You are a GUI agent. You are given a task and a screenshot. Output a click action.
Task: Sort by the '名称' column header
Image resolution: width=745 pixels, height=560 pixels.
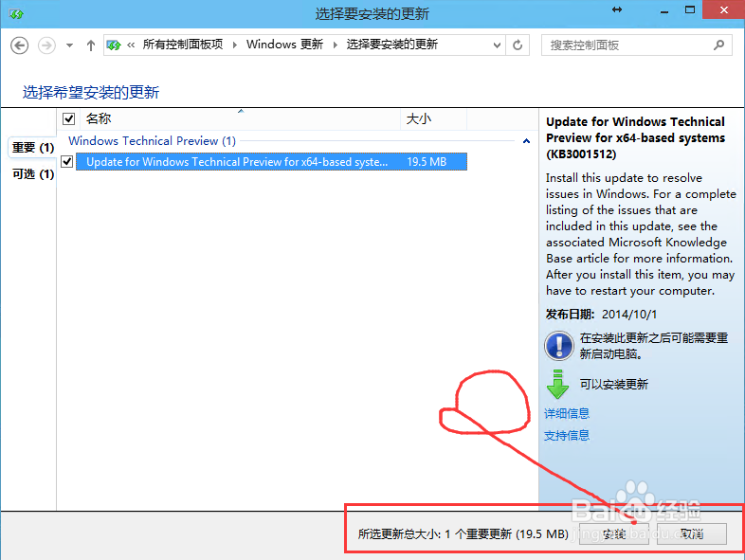tap(242, 118)
